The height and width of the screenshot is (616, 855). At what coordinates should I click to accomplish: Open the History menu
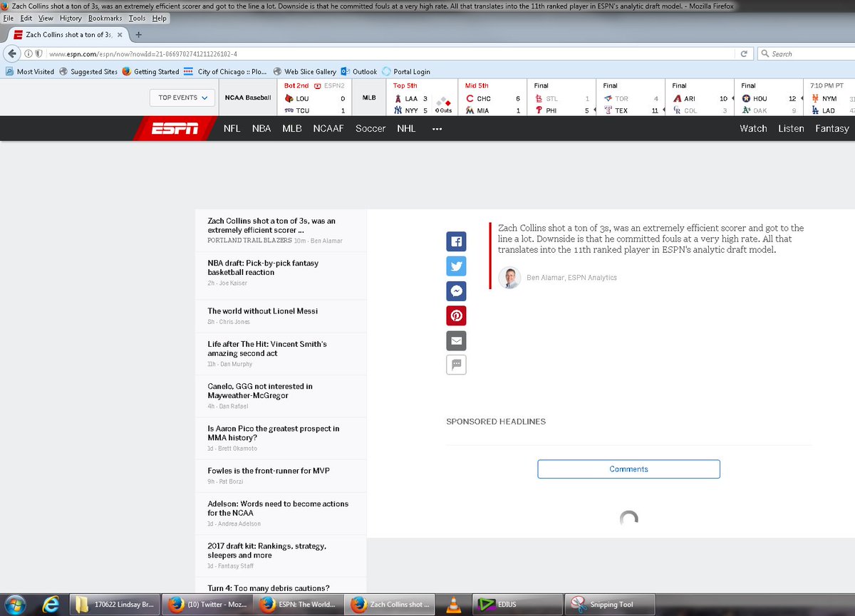click(x=71, y=18)
